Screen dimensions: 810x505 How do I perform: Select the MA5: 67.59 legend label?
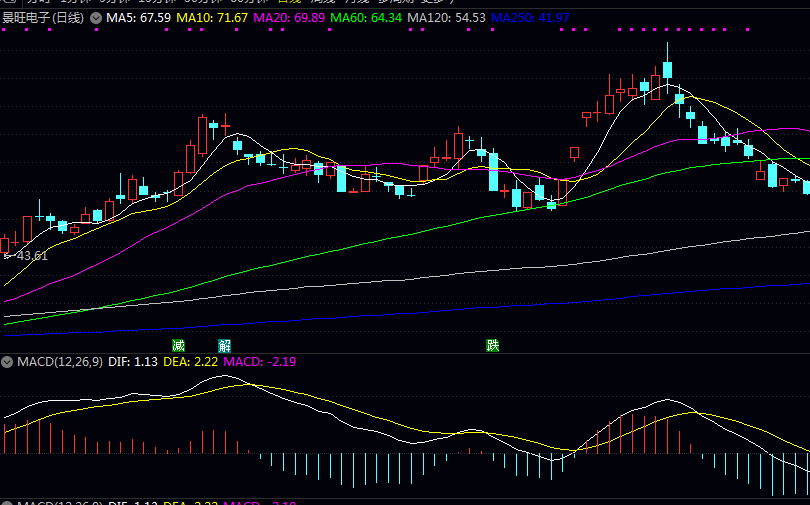[x=138, y=18]
